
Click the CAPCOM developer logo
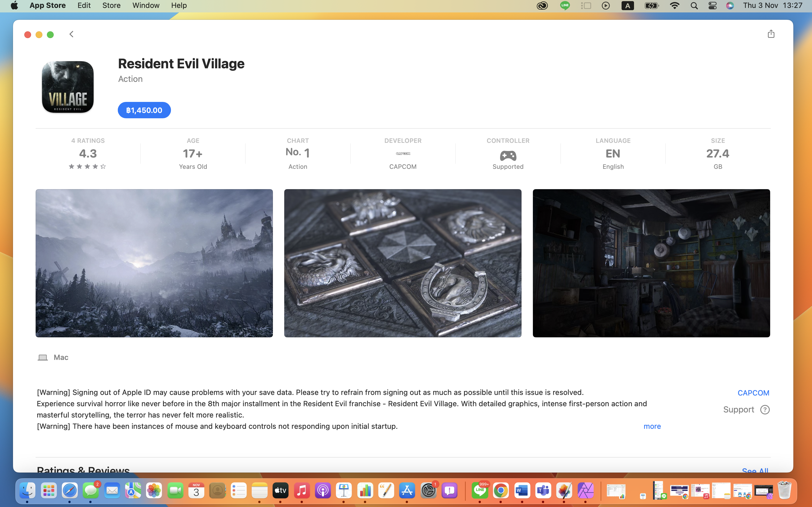click(x=403, y=154)
